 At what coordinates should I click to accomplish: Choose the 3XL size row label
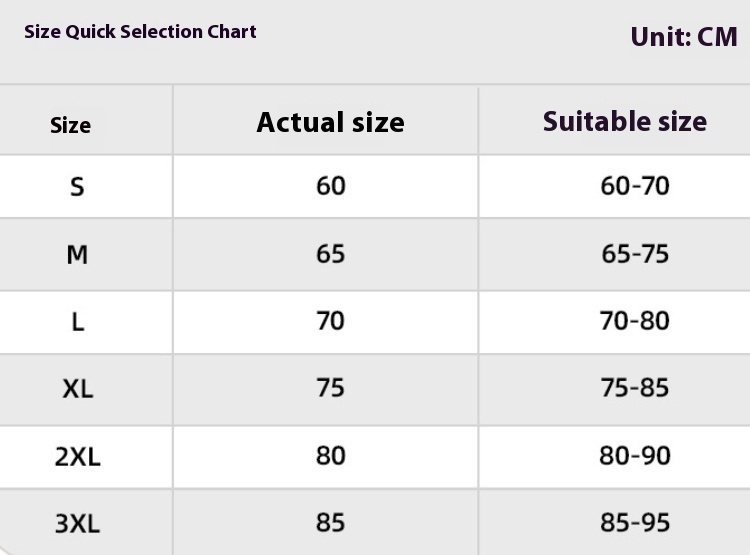(77, 523)
